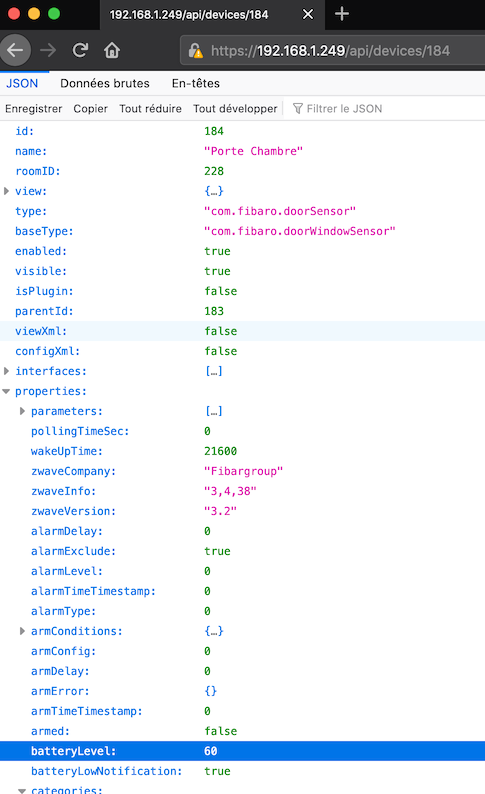485x794 pixels.
Task: Select the isPlugin row key
Action: (44, 291)
